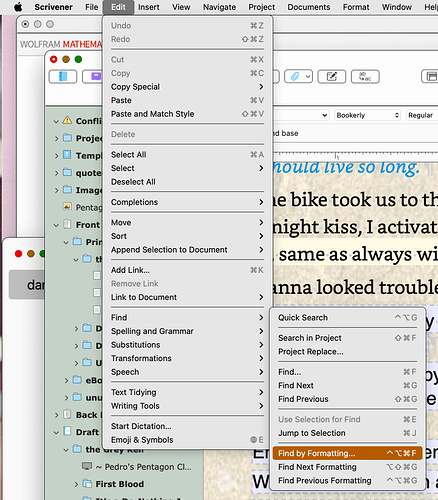Click the Front matter book icon
This screenshot has width=438, height=500.
pyautogui.click(x=67, y=224)
